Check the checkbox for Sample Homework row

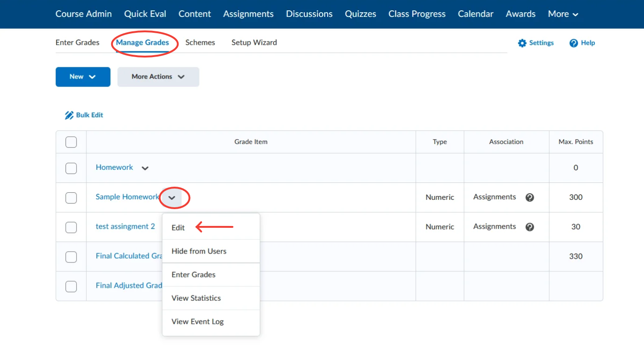[71, 197]
